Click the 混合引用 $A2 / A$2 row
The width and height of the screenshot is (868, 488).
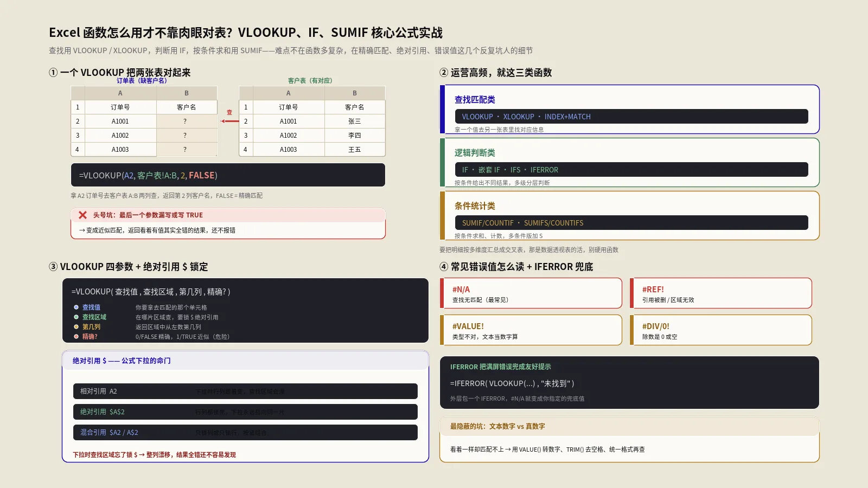click(x=245, y=433)
